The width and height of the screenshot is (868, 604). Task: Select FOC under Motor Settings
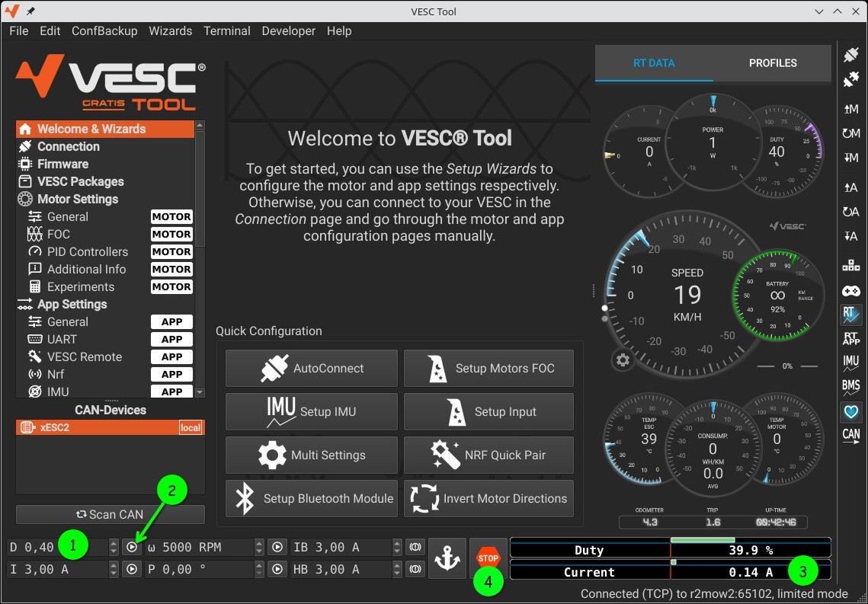point(59,234)
